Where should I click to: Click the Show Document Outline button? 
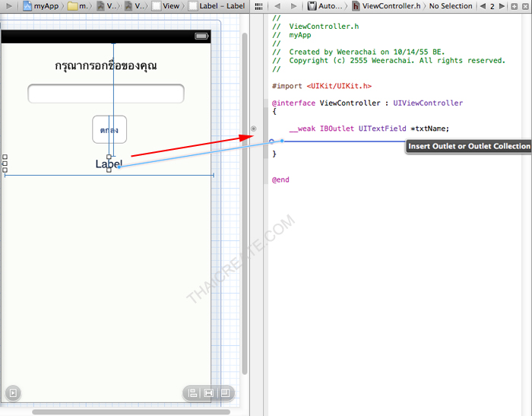12,393
